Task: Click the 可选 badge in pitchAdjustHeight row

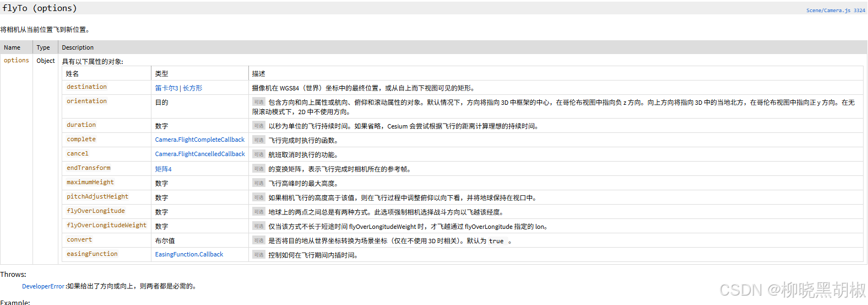Action: pos(259,197)
